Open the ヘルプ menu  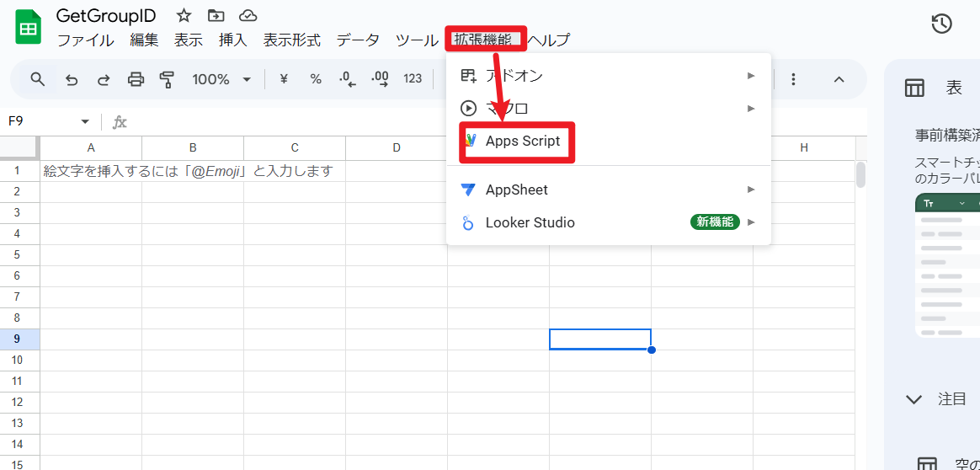click(x=549, y=40)
